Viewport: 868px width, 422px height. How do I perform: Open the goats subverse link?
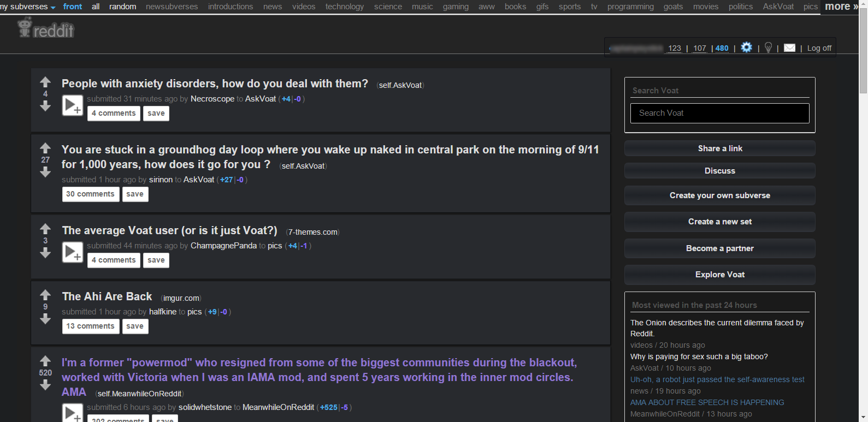[673, 7]
